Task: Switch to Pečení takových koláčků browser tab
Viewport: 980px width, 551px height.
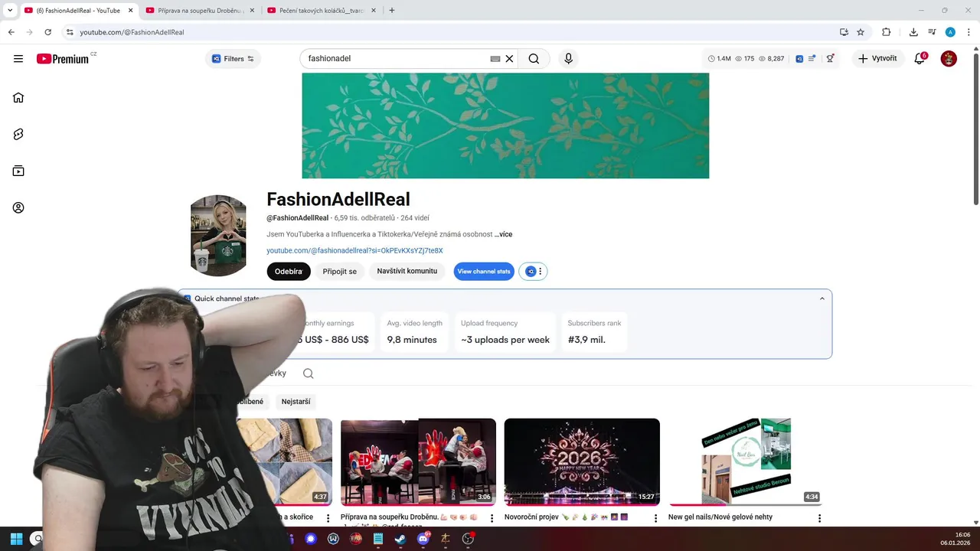Action: coord(321,11)
